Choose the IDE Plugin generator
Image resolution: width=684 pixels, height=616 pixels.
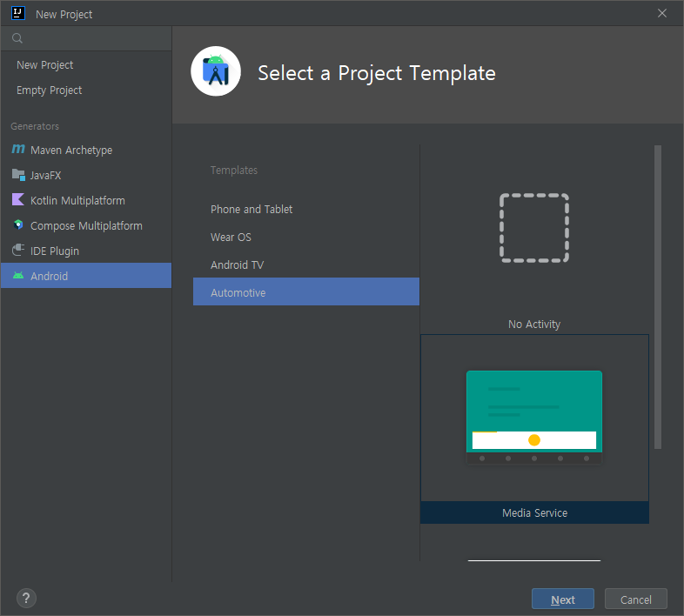tap(86, 251)
